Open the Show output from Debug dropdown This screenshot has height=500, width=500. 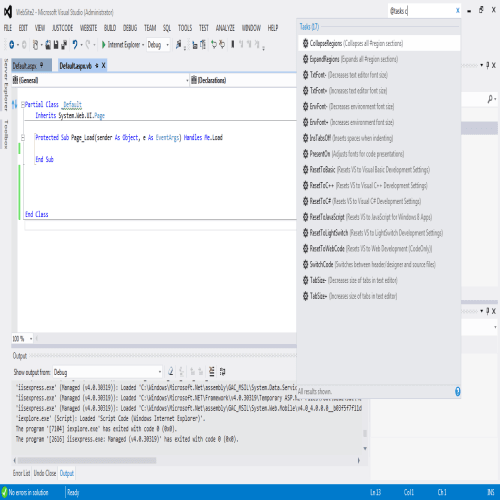(108, 372)
